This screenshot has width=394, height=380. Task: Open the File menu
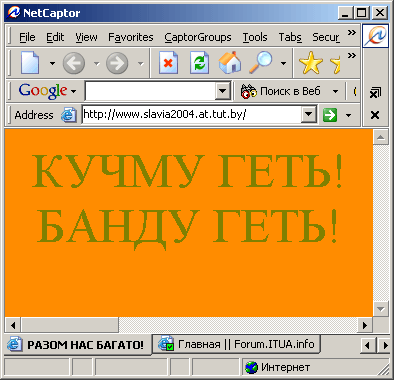pyautogui.click(x=27, y=37)
